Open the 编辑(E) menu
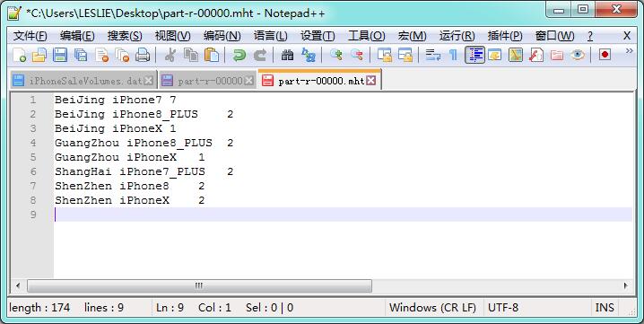644x324 pixels. [77, 36]
